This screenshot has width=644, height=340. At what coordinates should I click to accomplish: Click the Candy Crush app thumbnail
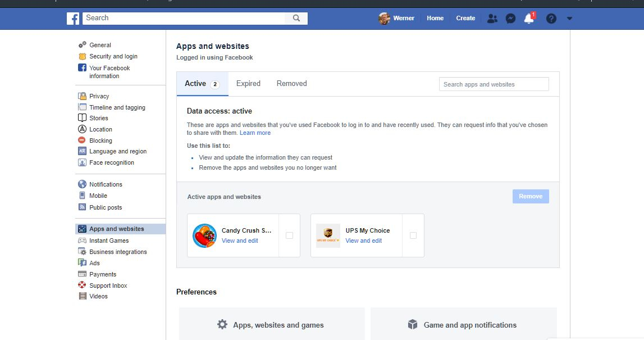click(x=204, y=235)
